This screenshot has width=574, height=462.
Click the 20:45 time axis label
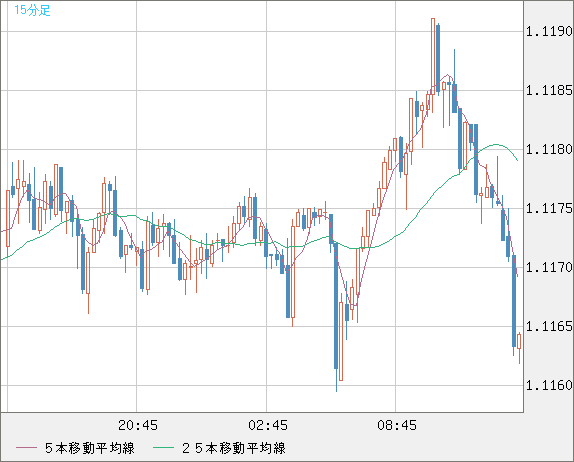click(138, 425)
